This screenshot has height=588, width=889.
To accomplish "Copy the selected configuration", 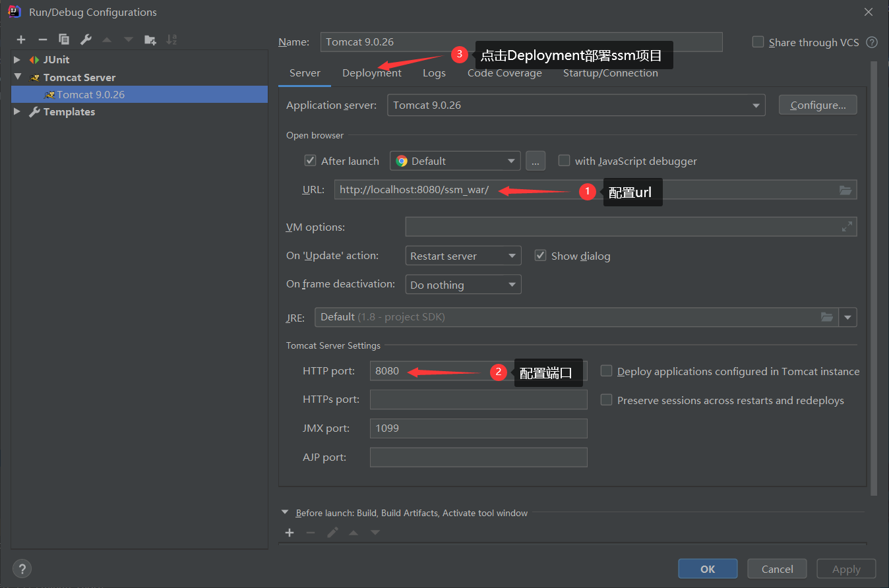I will (x=64, y=40).
